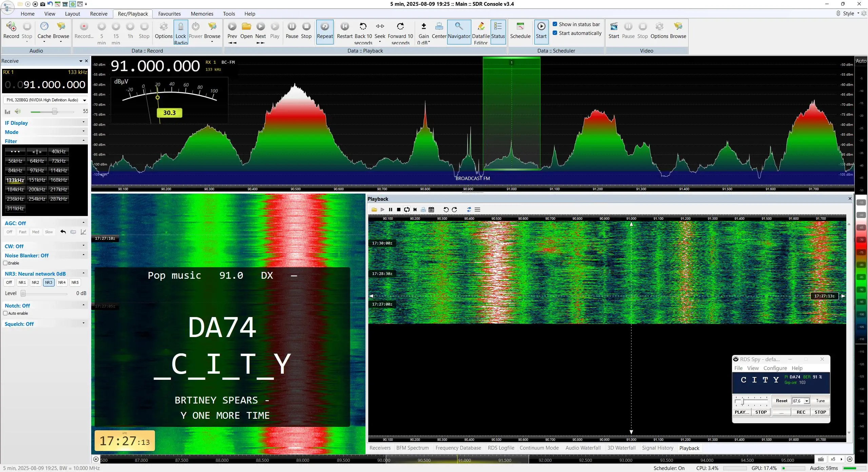Viewport: 868px width, 472px height.
Task: Open the Schedule calendar icon
Action: pyautogui.click(x=520, y=26)
